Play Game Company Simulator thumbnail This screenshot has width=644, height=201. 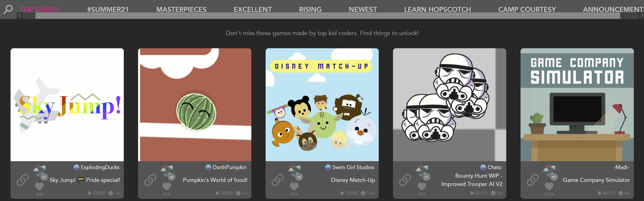click(x=577, y=105)
